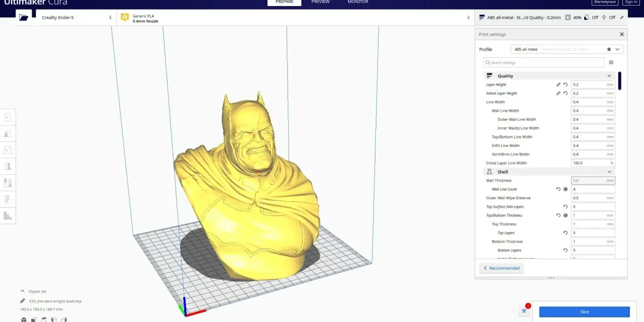Switch to Recommended settings

(502, 268)
